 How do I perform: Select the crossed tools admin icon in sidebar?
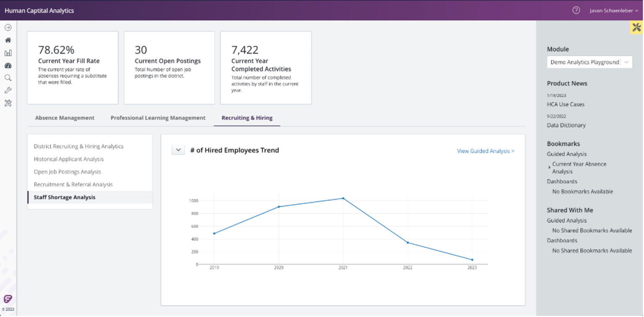coord(8,103)
